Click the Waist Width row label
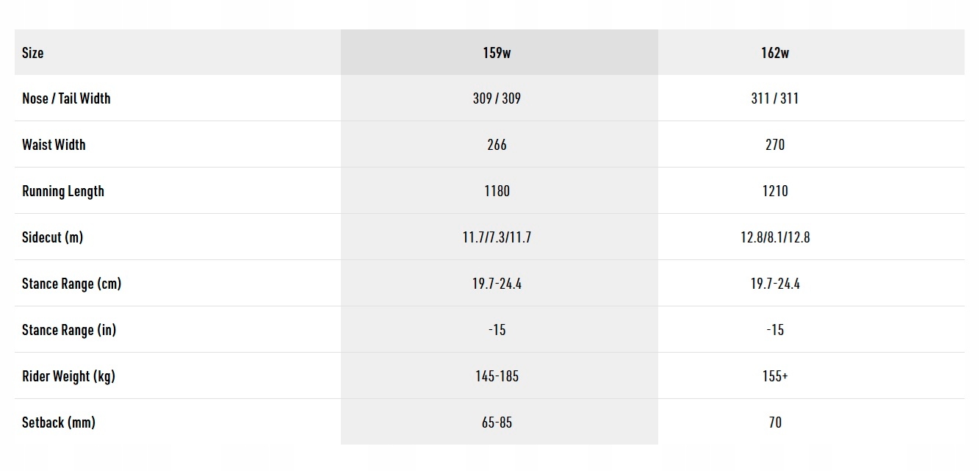 pos(54,145)
